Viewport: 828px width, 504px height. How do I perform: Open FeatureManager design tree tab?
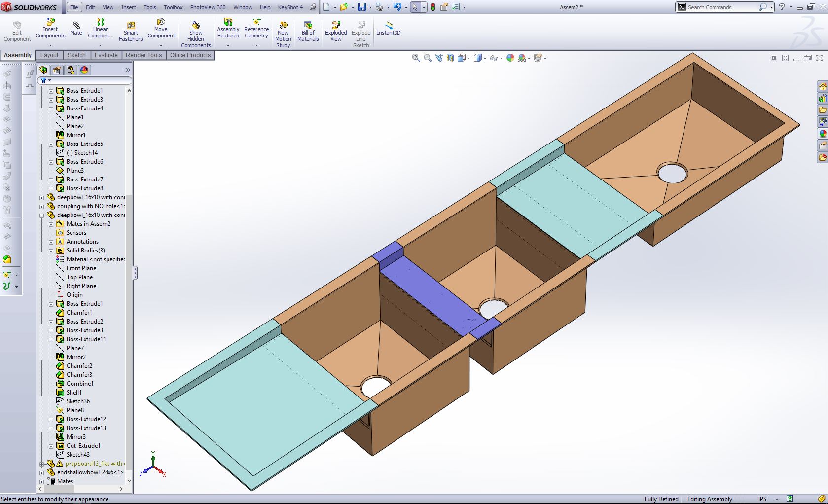[43, 70]
